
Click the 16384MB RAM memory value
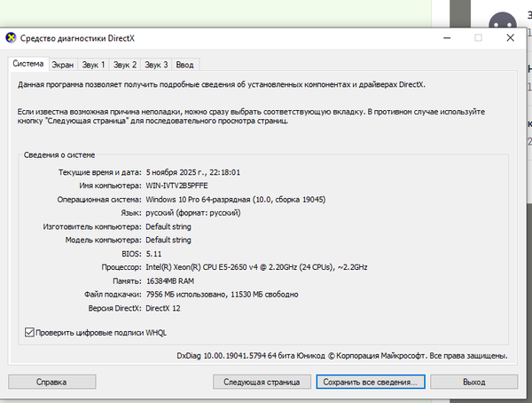point(171,280)
